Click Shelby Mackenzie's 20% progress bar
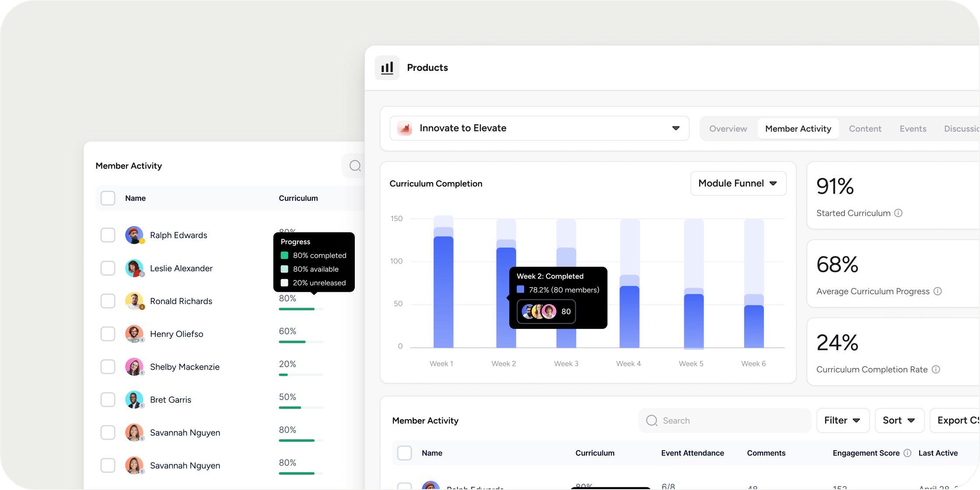This screenshot has width=980, height=490. 301,374
